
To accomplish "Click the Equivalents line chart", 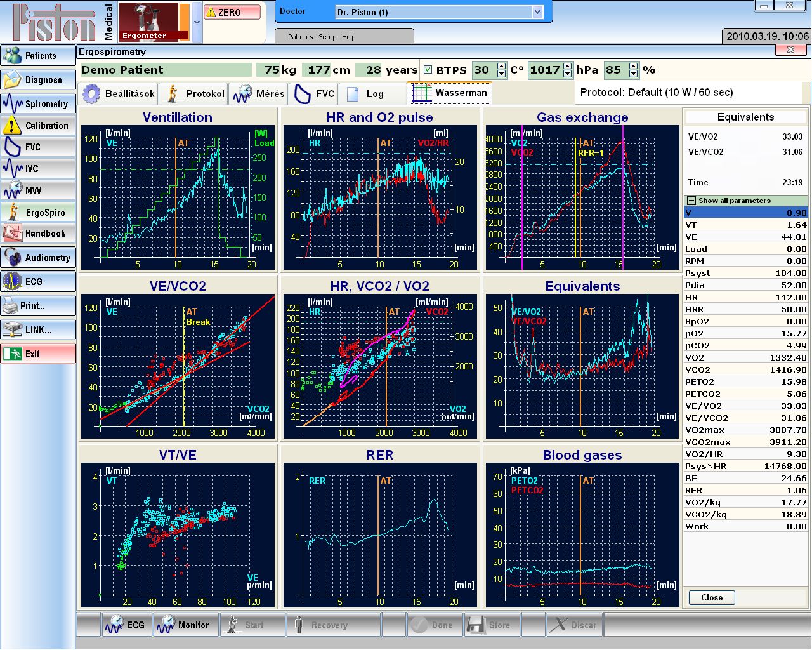I will click(582, 366).
